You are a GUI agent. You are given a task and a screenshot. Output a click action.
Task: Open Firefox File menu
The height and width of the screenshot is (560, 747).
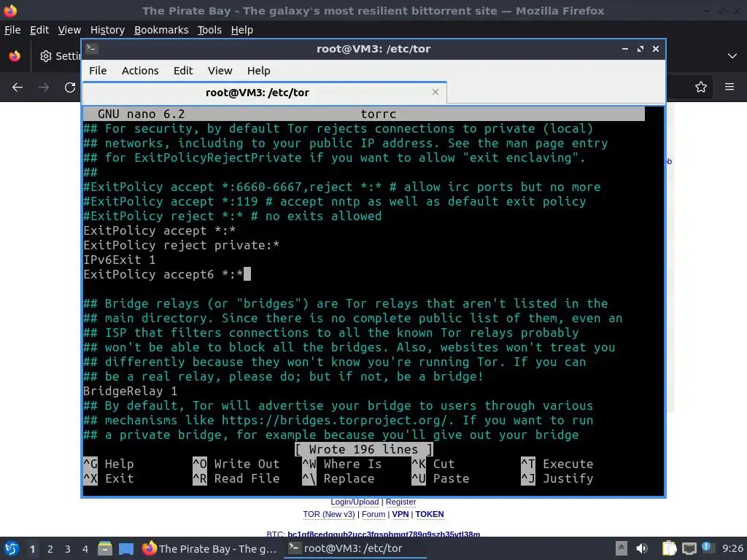point(12,30)
